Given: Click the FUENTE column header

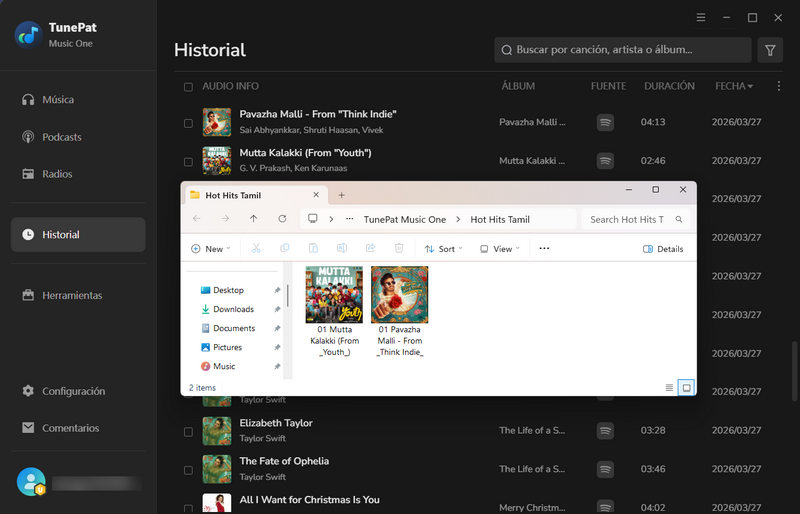Looking at the screenshot, I should click(x=608, y=86).
